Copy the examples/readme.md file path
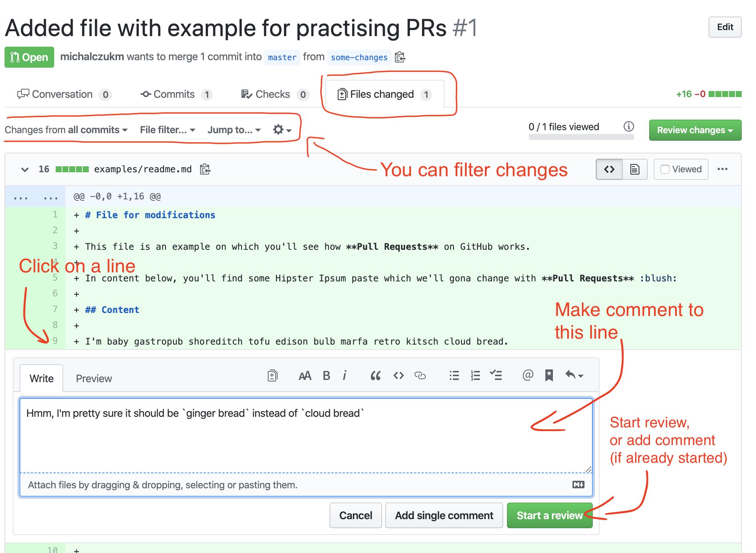Screen dimensions: 756x553 tap(205, 169)
